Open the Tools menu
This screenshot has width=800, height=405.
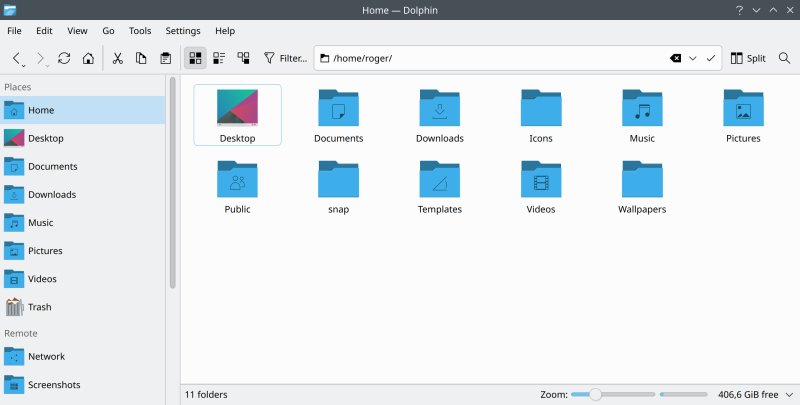pyautogui.click(x=140, y=31)
